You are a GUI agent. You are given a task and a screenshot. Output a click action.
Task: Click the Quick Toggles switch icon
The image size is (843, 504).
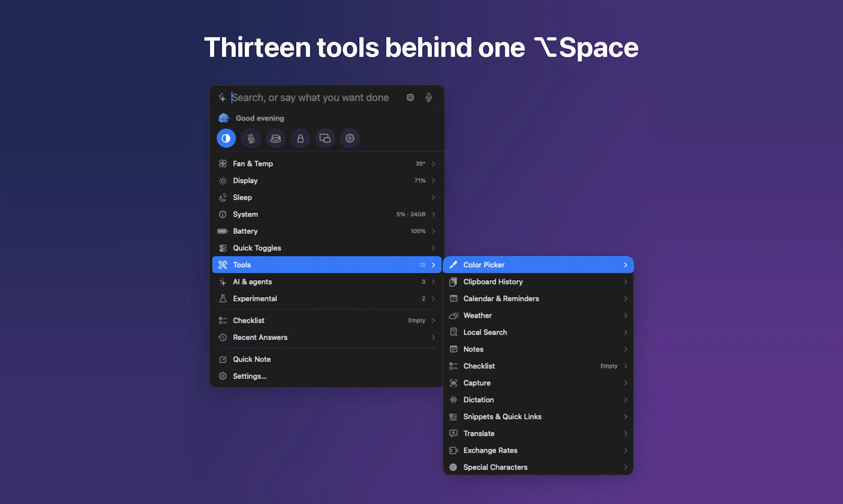click(223, 248)
